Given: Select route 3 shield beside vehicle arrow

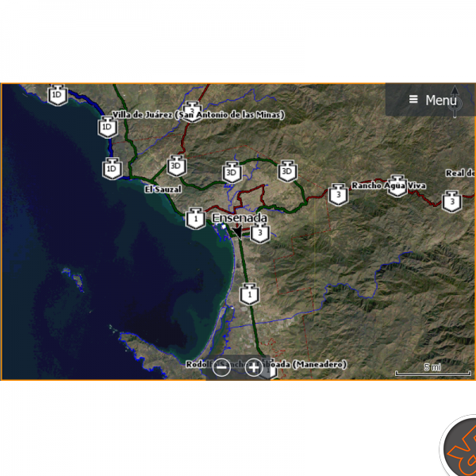Looking at the screenshot, I should (x=260, y=232).
